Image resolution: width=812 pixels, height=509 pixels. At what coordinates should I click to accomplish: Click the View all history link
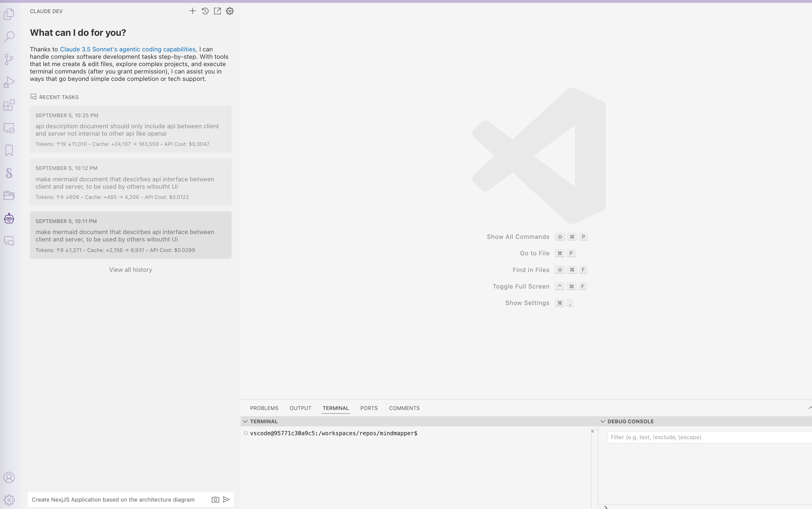(x=130, y=270)
